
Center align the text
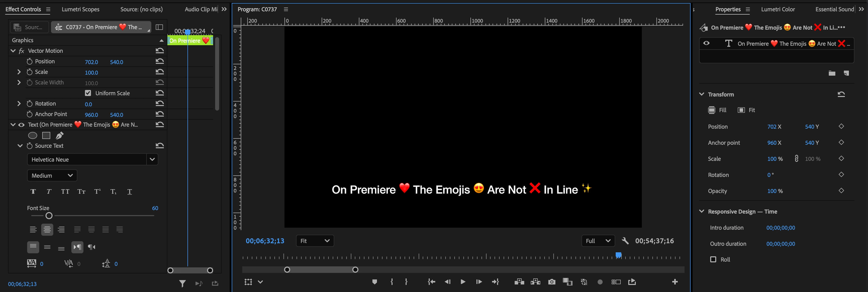(47, 230)
